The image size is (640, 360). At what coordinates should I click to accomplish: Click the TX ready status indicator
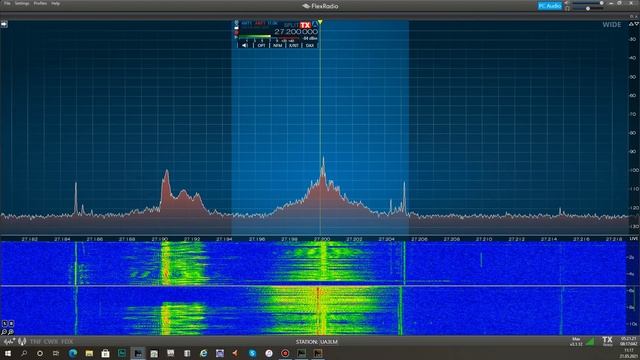coord(607,341)
